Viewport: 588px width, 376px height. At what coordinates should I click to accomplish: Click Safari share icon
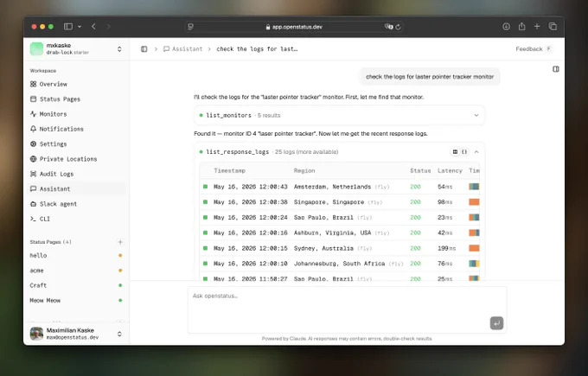point(521,27)
